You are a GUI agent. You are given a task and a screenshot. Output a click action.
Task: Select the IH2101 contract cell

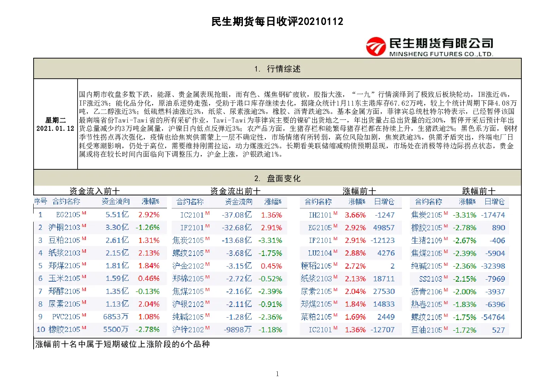[320, 215]
